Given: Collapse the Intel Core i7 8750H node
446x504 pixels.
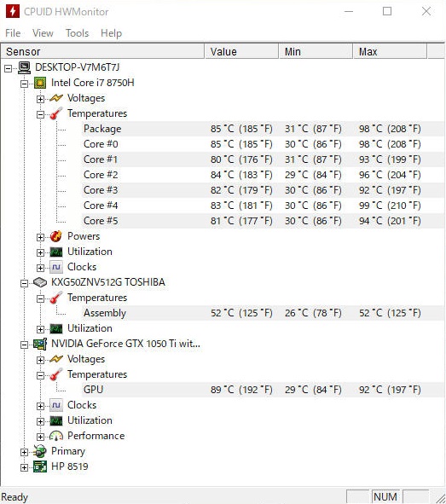Looking at the screenshot, I should point(24,84).
